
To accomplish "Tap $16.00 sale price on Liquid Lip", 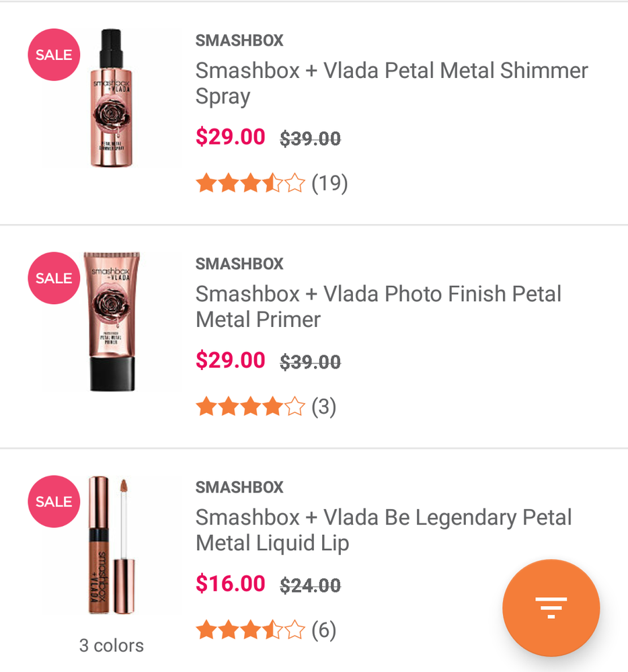I will point(230,584).
